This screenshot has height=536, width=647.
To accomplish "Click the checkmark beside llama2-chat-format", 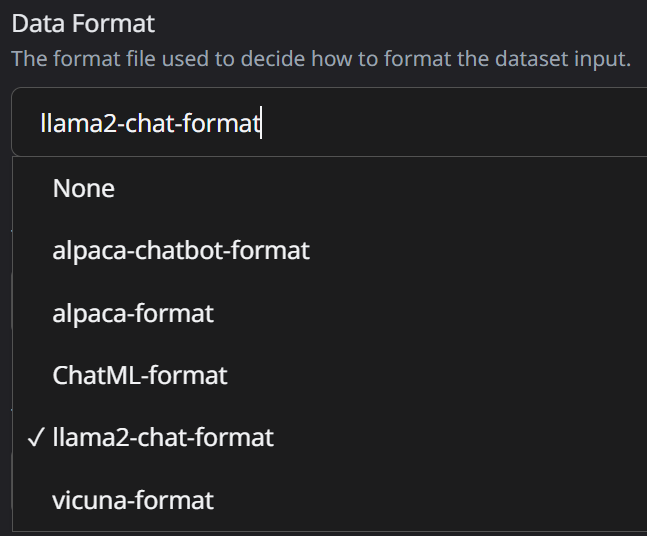I will tap(37, 438).
